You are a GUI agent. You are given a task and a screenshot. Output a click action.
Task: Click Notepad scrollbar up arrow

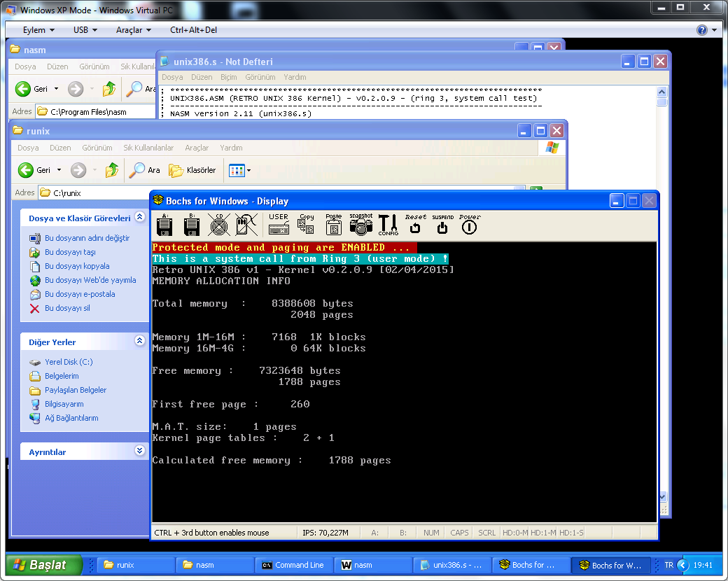click(x=662, y=91)
